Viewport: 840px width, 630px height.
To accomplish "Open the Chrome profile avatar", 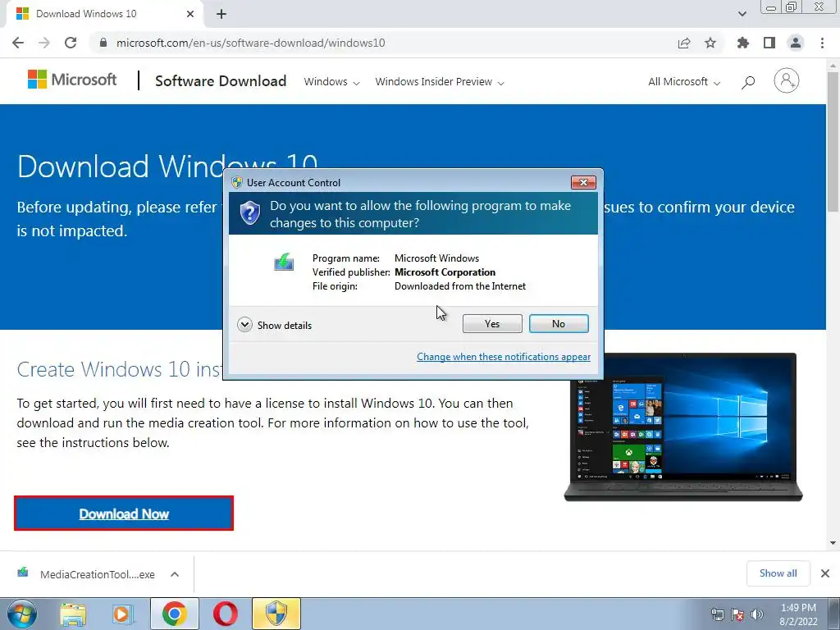I will [x=796, y=43].
